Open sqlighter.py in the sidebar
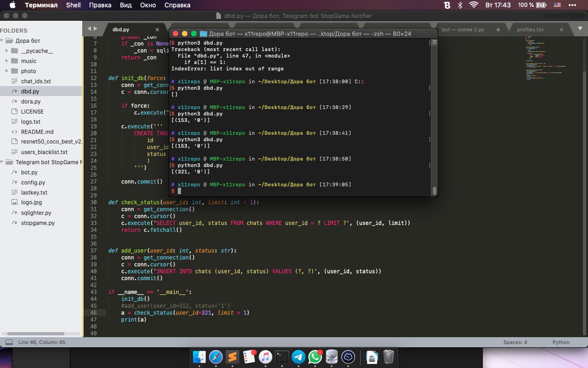This screenshot has width=588, height=368. (36, 213)
